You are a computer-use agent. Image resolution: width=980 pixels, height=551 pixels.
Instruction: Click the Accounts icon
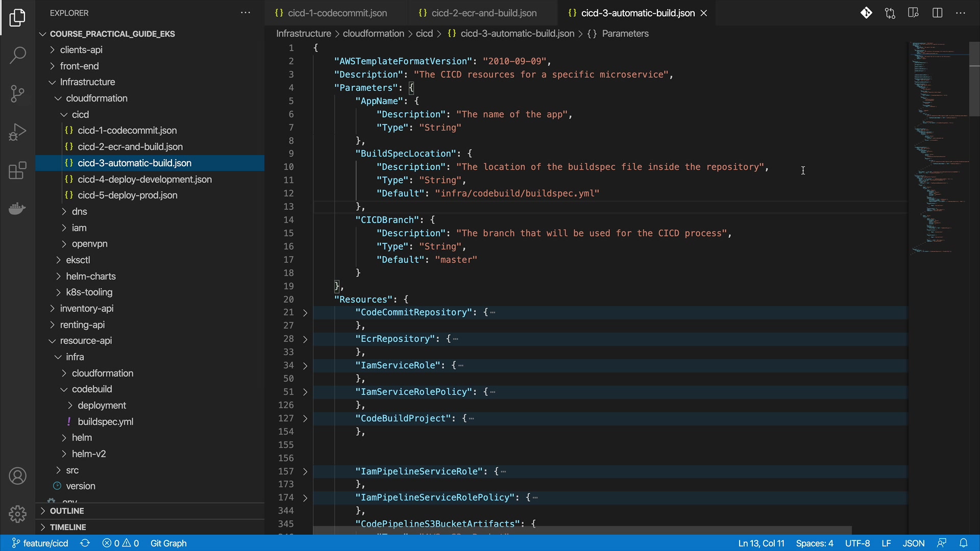[17, 476]
